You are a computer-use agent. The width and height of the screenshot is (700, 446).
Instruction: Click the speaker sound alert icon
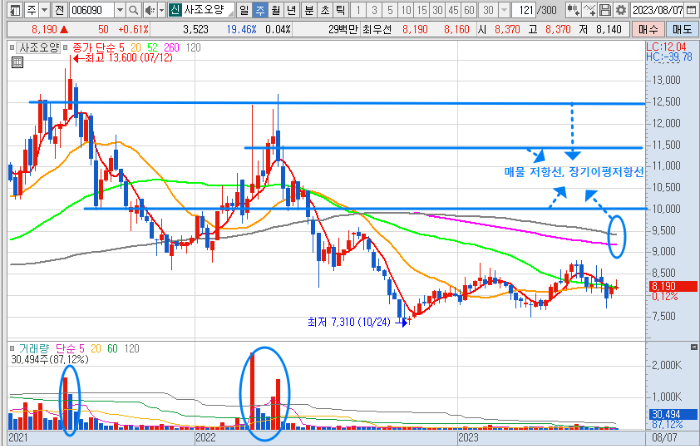coord(150,10)
